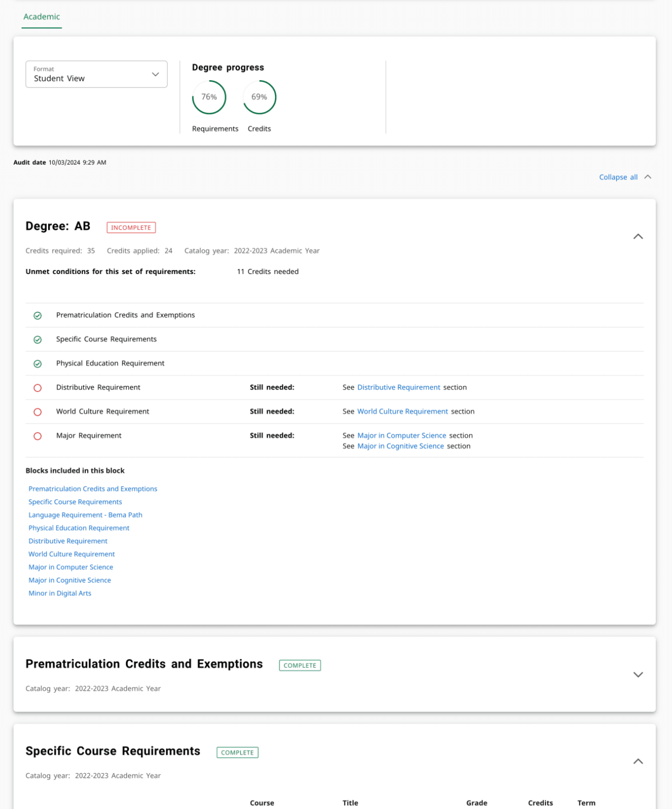Click the red circle icon for Major Requirement
This screenshot has width=672, height=809.
click(37, 436)
